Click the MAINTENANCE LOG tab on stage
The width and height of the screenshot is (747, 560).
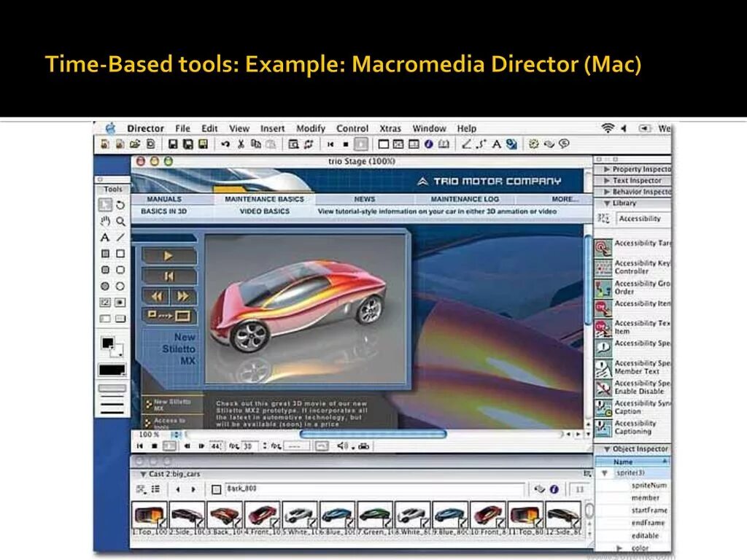465,199
